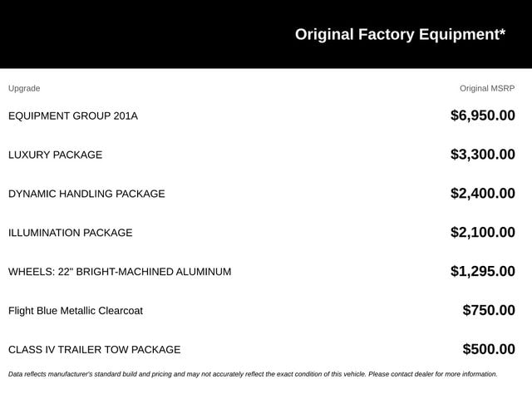The width and height of the screenshot is (532, 399).
Task: Click "Please contact dealer" disclaimer sentence
Action: coord(433,374)
